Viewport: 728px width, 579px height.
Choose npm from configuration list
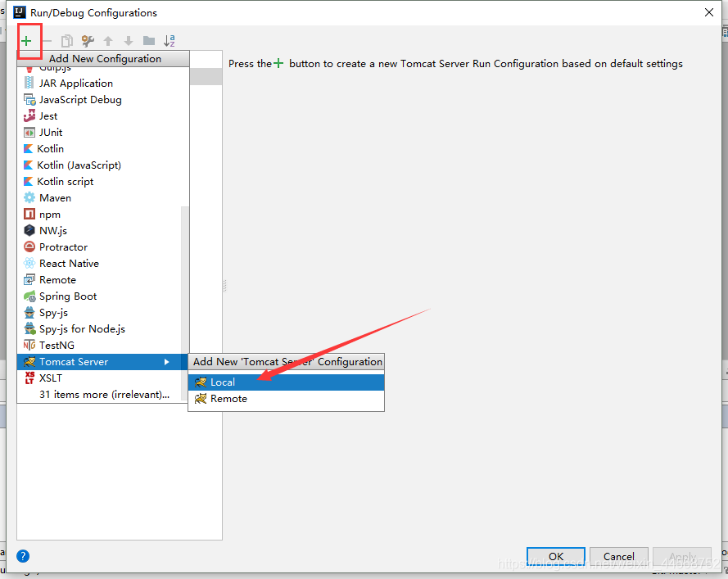point(99,214)
